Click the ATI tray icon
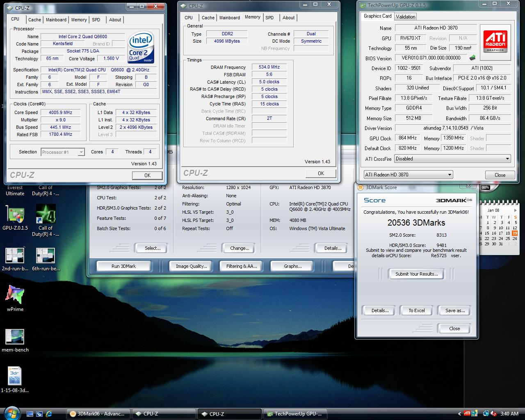This screenshot has height=420, width=525. 467,413
